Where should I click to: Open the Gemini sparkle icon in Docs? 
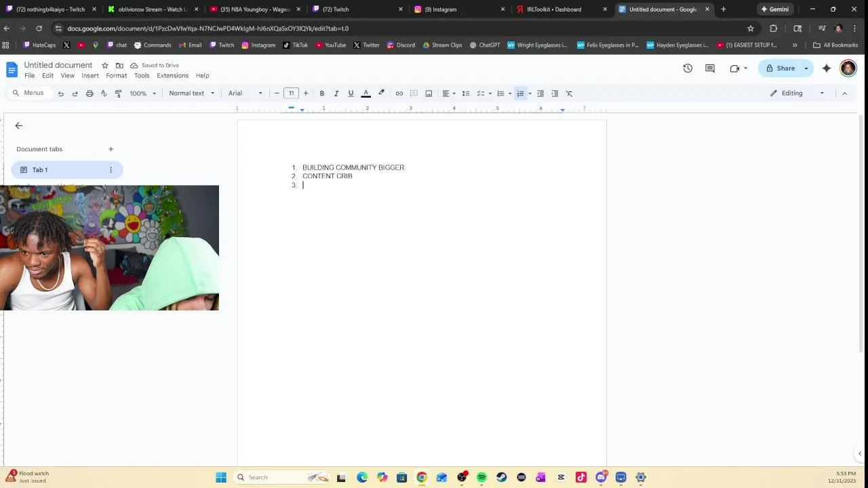point(827,68)
